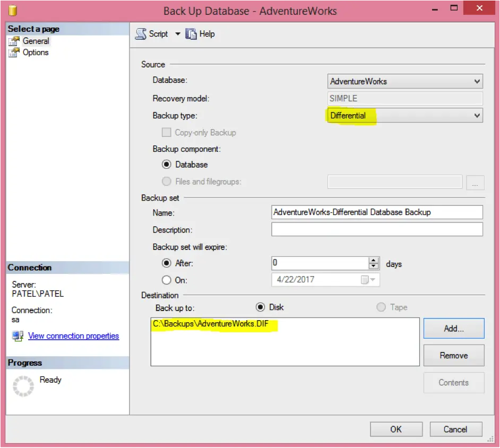Screen dimensions: 500x448
Task: Decrease expire days with down arrow
Action: pos(373,266)
